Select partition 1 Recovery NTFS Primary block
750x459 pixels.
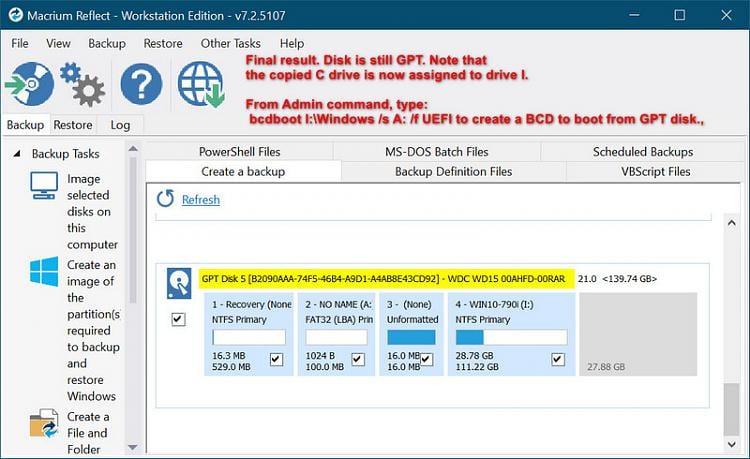249,334
